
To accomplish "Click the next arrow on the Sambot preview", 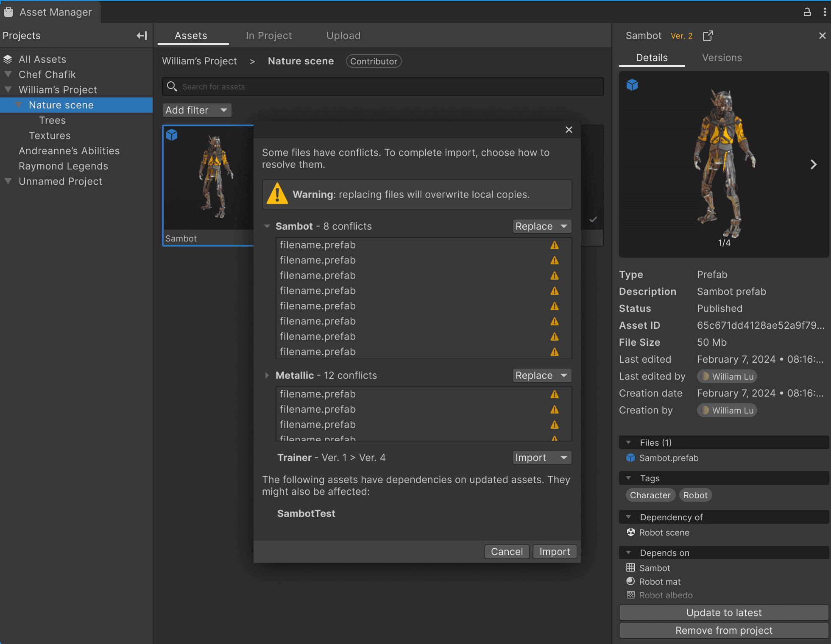I will (x=813, y=164).
